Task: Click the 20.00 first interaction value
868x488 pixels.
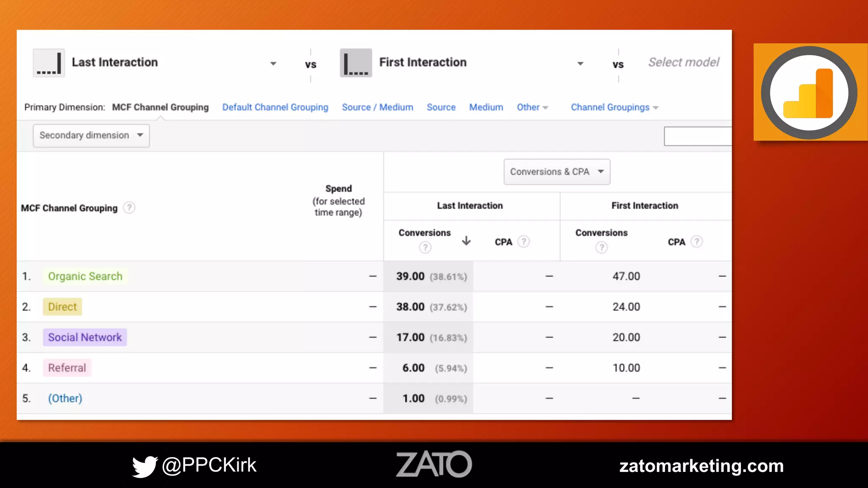Action: (626, 337)
